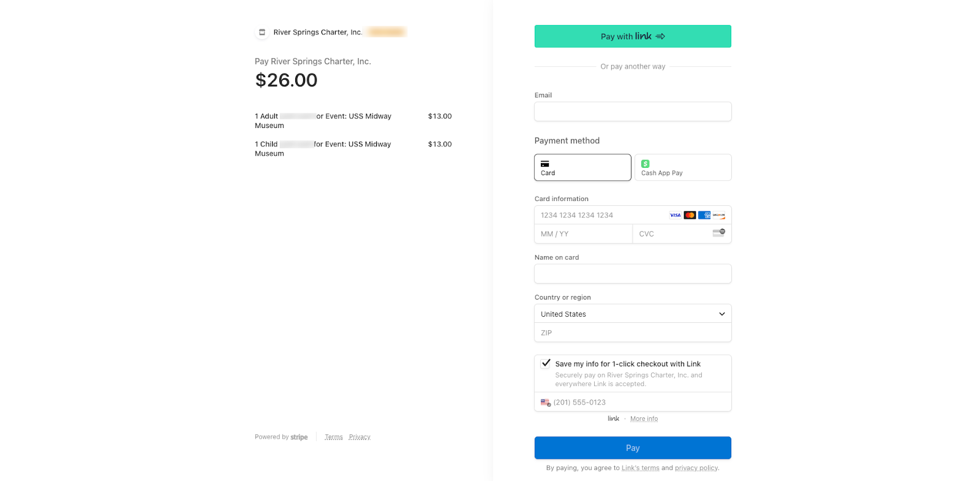Click the blue Pay button
This screenshot has width=980, height=481.
[x=633, y=448]
